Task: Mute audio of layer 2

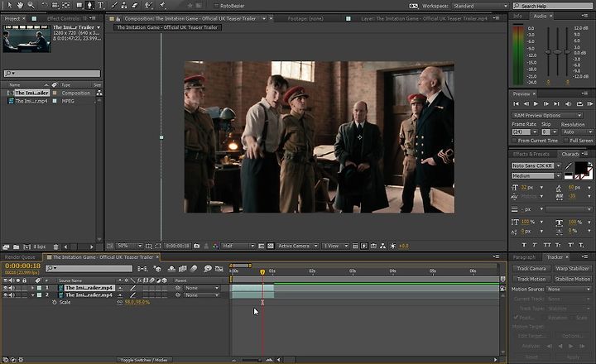Action: (12, 295)
